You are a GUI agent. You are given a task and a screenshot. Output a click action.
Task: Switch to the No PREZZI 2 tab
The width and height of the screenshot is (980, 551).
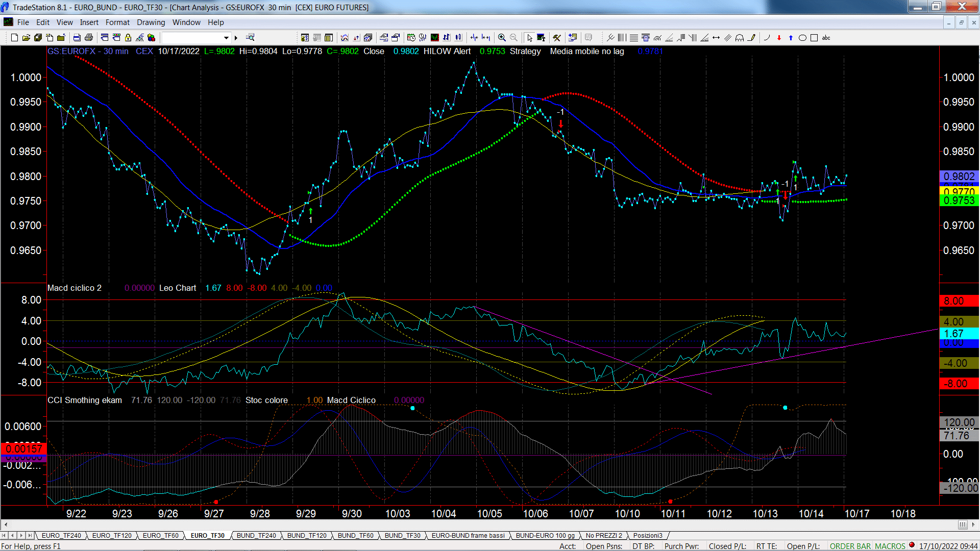(x=604, y=535)
